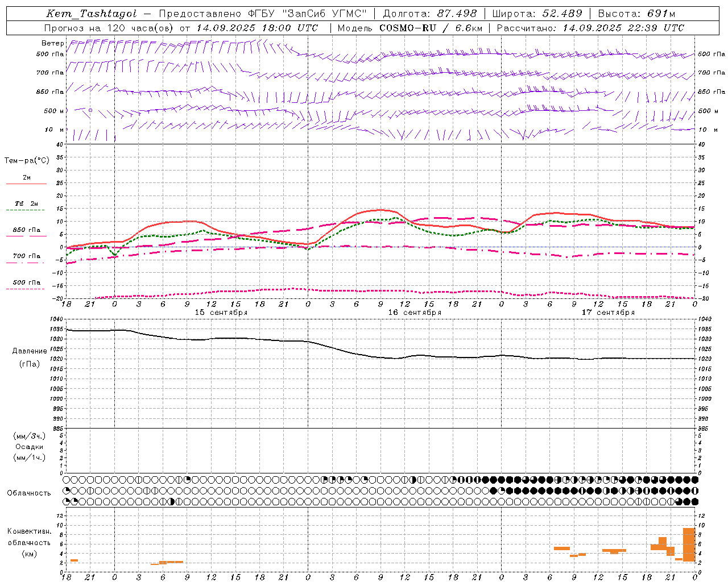Click the (мм/1ч.) precipitation unit label
Image resolution: width=728 pixels, height=582 pixels.
(30, 458)
